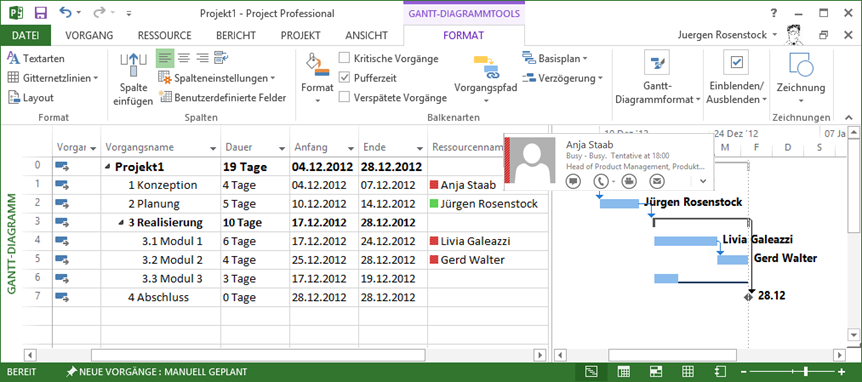The image size is (862, 382).
Task: Switch to the BERICHT tab
Action: (236, 36)
